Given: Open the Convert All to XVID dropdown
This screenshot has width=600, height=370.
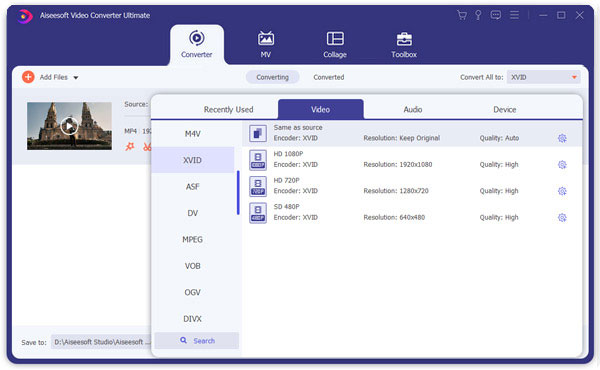Looking at the screenshot, I should click(543, 77).
